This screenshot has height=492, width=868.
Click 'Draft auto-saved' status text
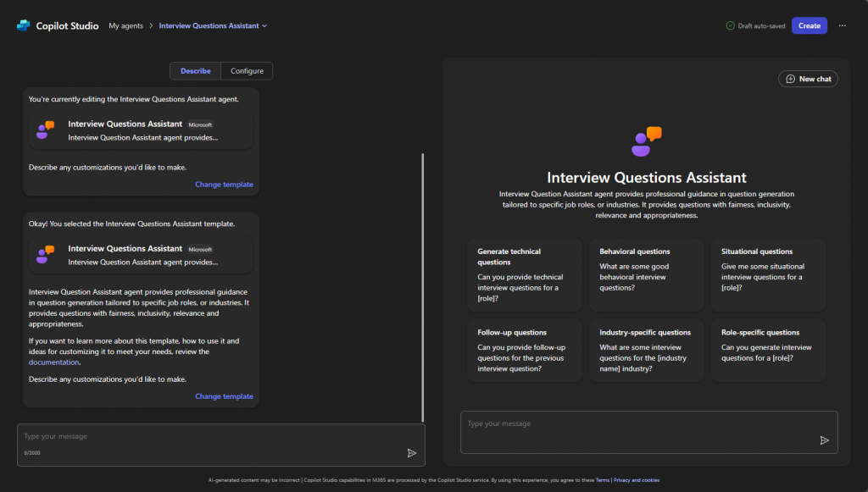pyautogui.click(x=761, y=26)
